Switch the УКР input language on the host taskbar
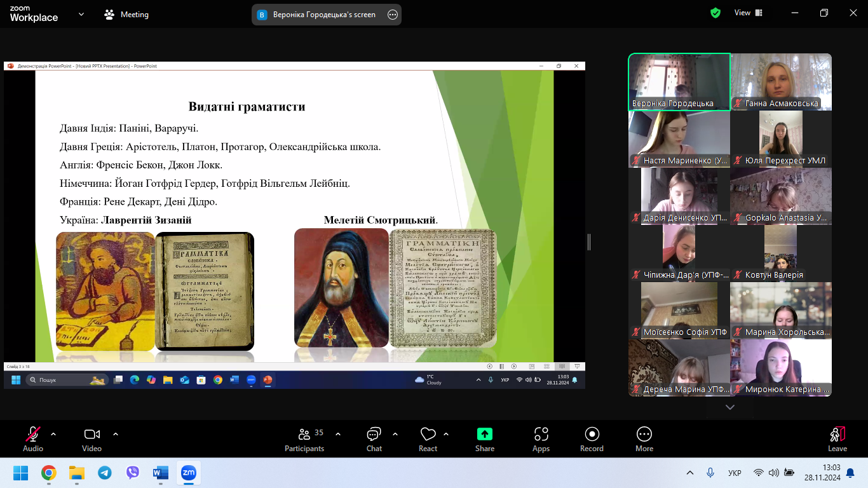The width and height of the screenshot is (868, 488). click(x=735, y=473)
